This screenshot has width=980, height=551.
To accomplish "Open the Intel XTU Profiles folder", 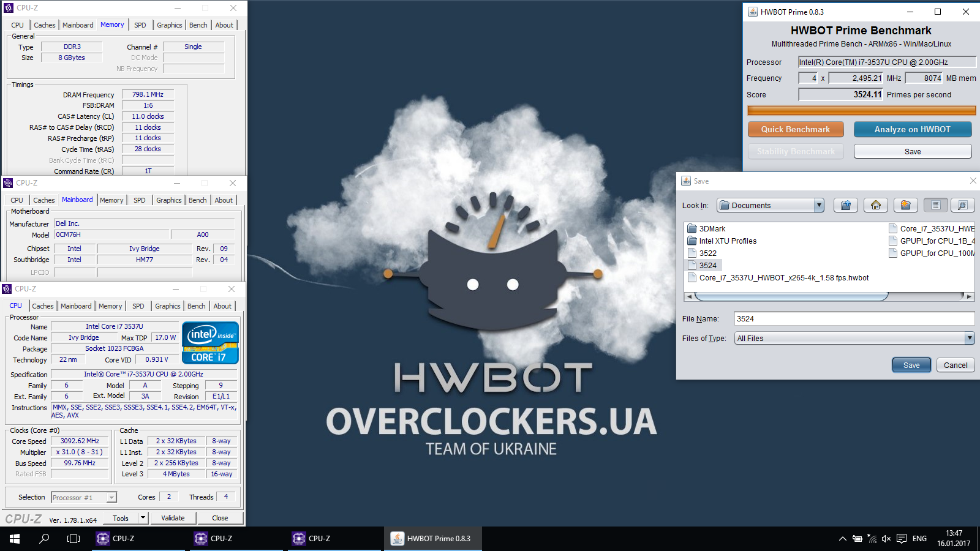I will point(722,241).
